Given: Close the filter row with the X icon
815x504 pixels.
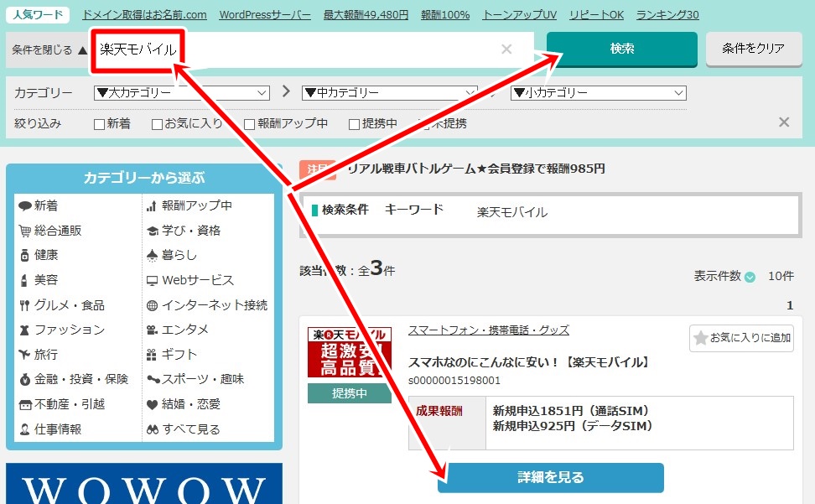Looking at the screenshot, I should pos(784,122).
